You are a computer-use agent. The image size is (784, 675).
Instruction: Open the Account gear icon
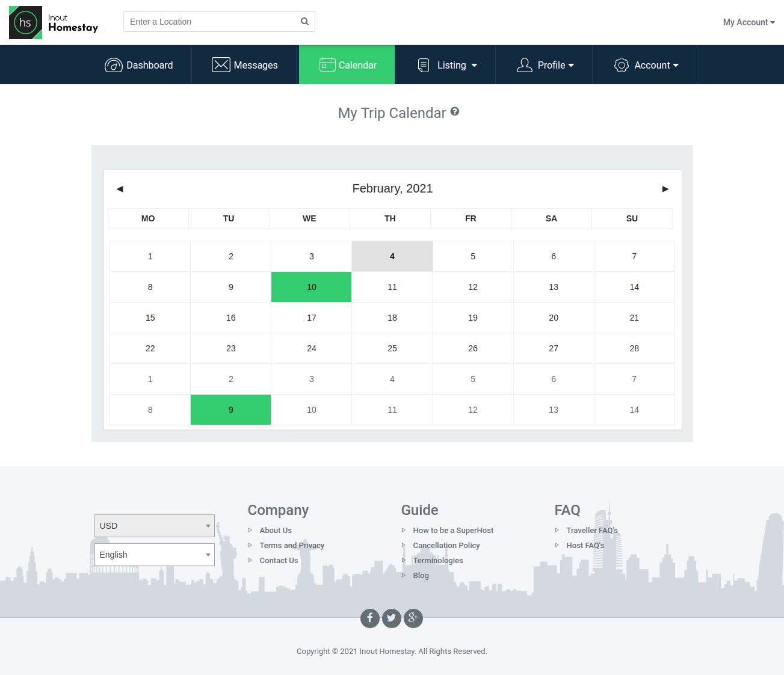(622, 64)
